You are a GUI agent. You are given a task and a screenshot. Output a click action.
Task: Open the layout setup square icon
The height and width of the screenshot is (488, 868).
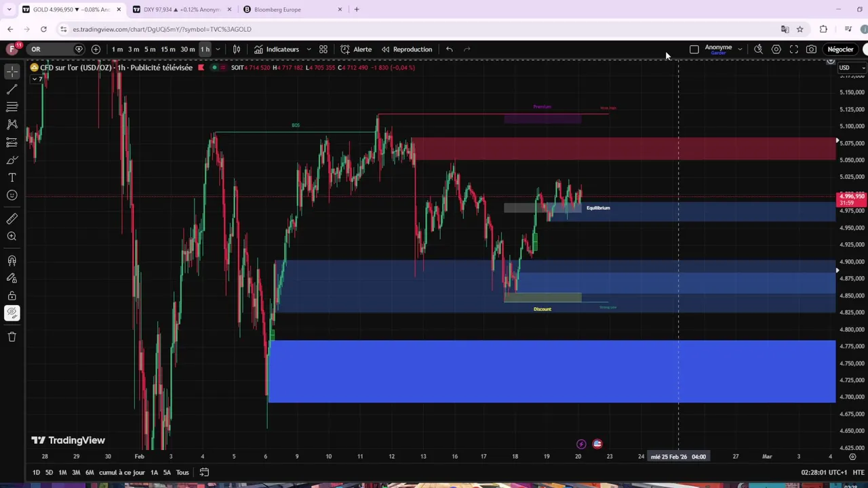click(694, 49)
